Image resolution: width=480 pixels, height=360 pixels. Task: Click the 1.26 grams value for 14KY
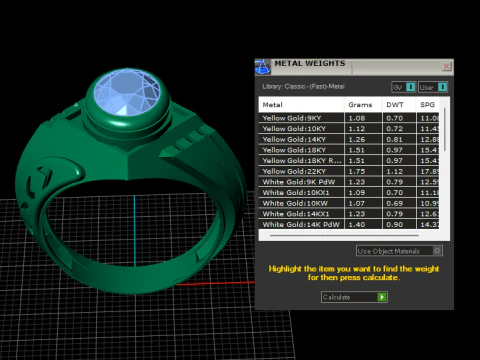[357, 139]
